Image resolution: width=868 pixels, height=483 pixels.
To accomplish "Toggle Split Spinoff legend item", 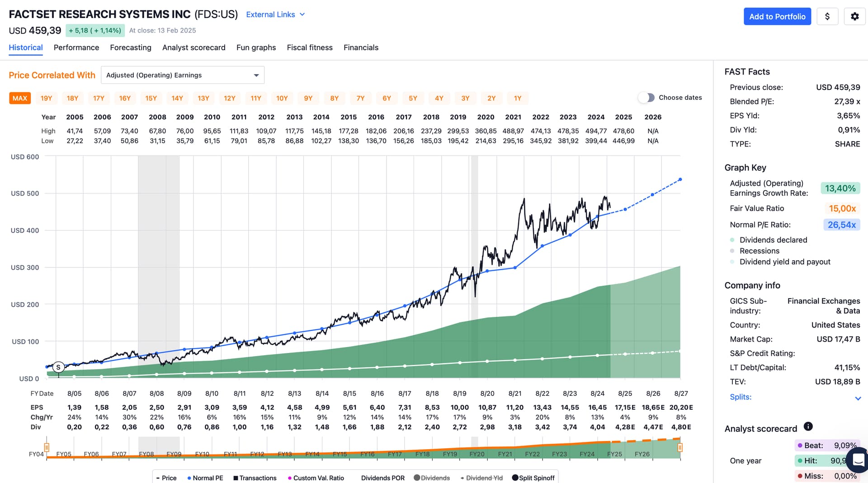I will 533,478.
